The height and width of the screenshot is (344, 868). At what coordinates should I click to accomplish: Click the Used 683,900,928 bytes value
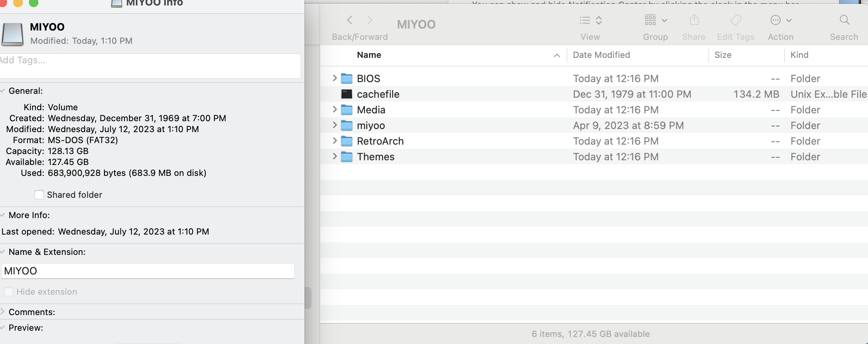[x=127, y=173]
